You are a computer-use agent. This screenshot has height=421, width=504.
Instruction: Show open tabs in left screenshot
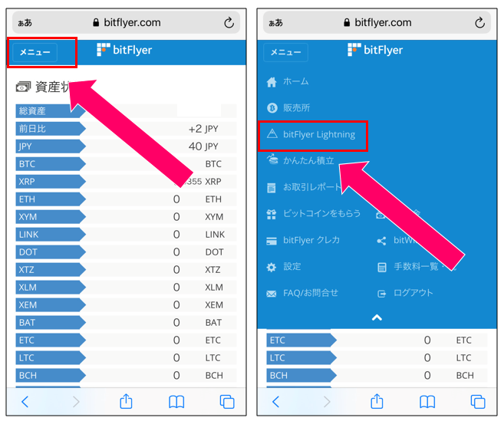click(x=227, y=402)
